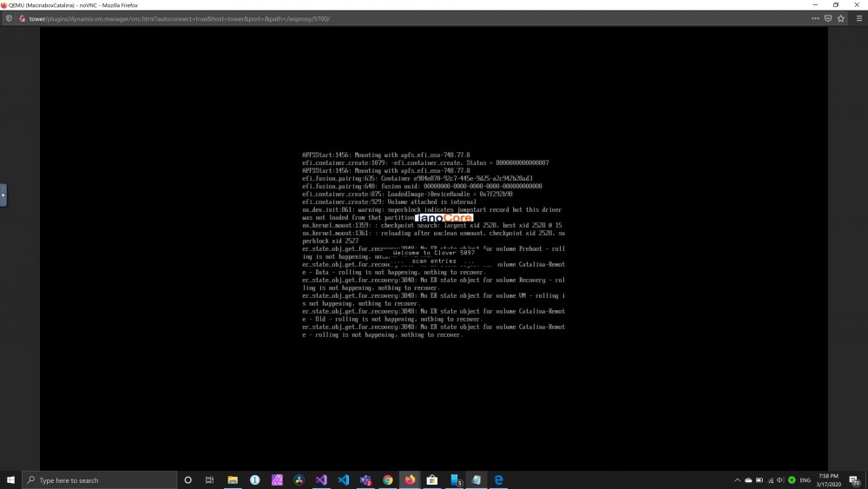868x489 pixels.
Task: Switch to Firefox in the taskbar
Action: coord(410,480)
